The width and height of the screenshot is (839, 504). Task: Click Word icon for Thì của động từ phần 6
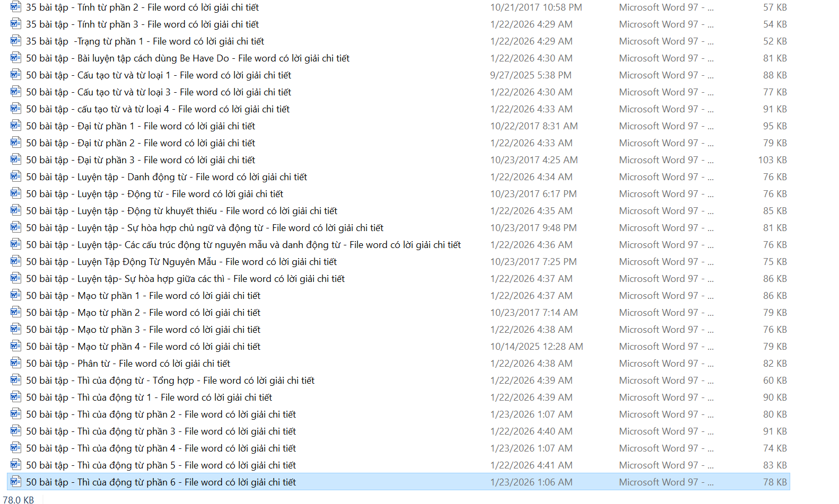point(16,482)
